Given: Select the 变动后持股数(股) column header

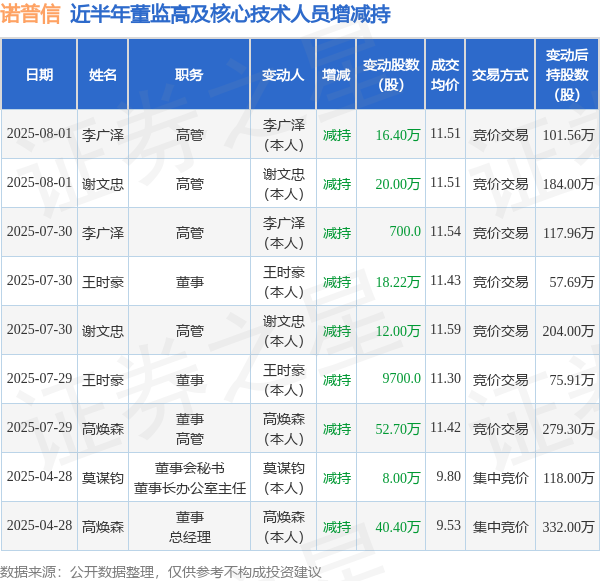Looking at the screenshot, I should tap(567, 75).
